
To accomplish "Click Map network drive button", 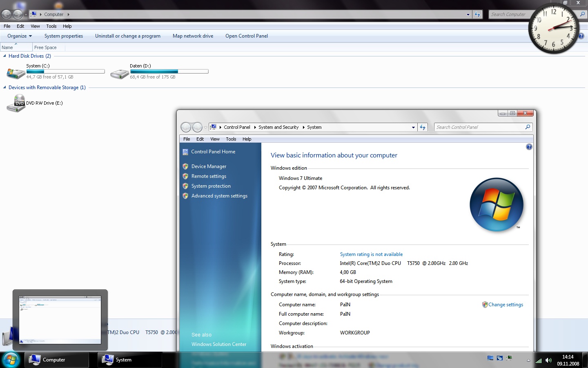I will tap(193, 36).
